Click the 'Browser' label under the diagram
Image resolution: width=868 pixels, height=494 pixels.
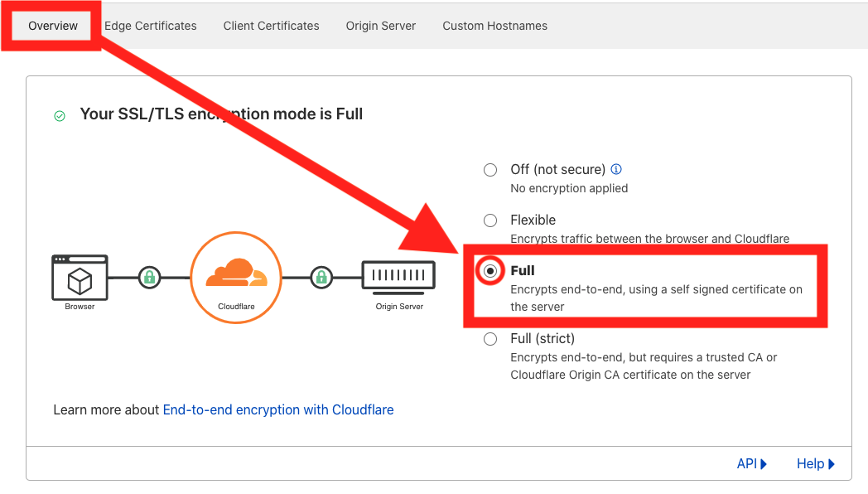pyautogui.click(x=80, y=306)
